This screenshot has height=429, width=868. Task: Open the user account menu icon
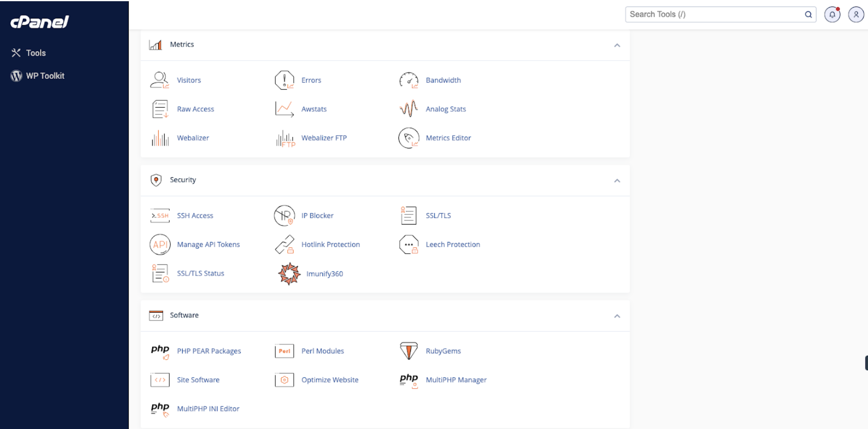pyautogui.click(x=856, y=14)
